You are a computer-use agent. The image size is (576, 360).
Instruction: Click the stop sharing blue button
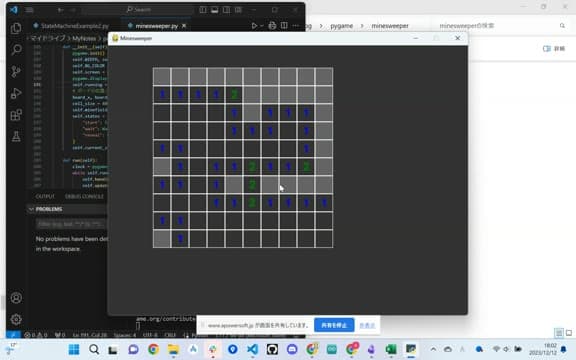click(334, 325)
